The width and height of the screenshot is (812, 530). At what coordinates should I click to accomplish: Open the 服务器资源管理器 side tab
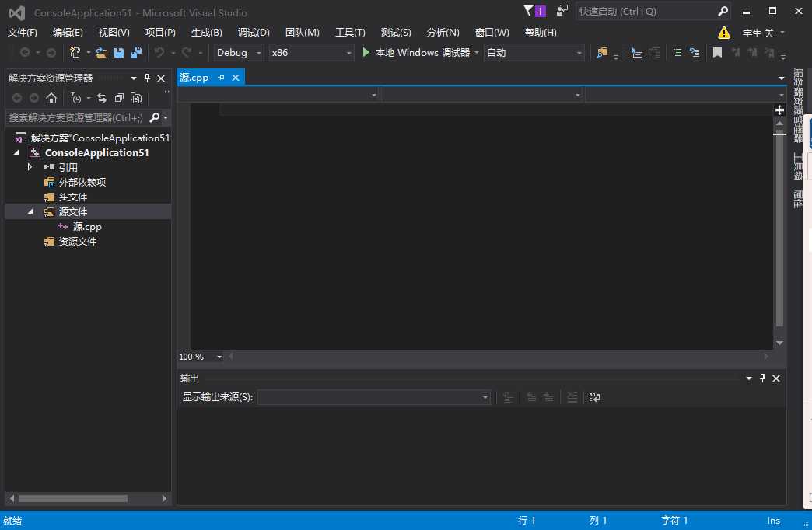pos(798,106)
